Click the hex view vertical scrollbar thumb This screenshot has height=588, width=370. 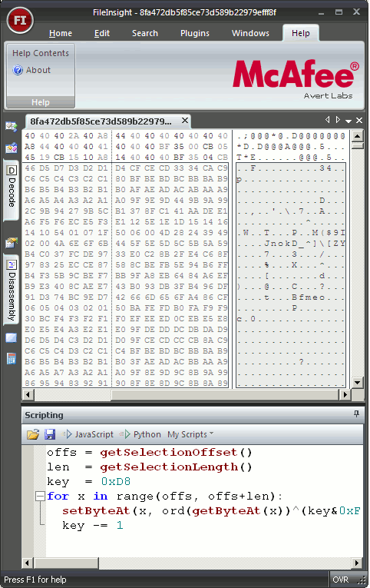(x=358, y=145)
